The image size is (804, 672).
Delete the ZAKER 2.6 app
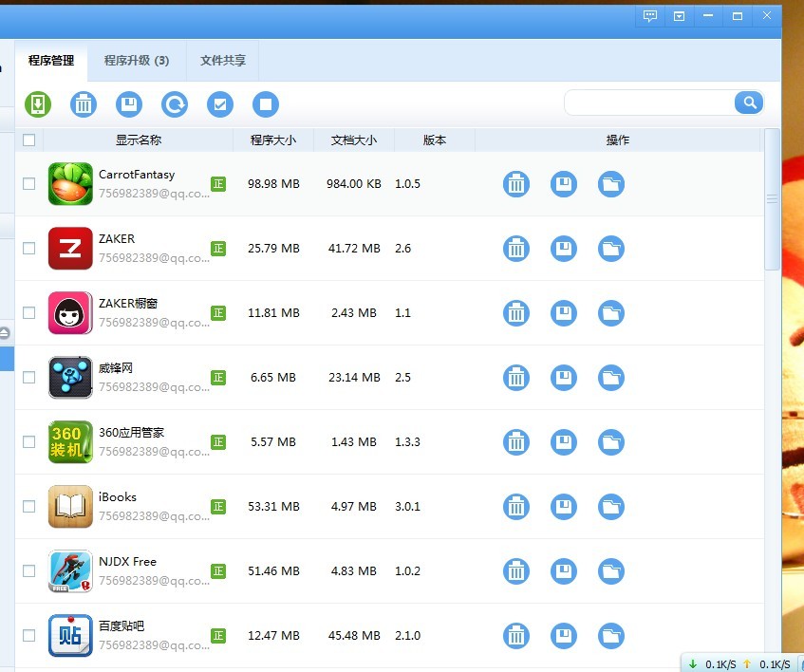click(x=515, y=249)
